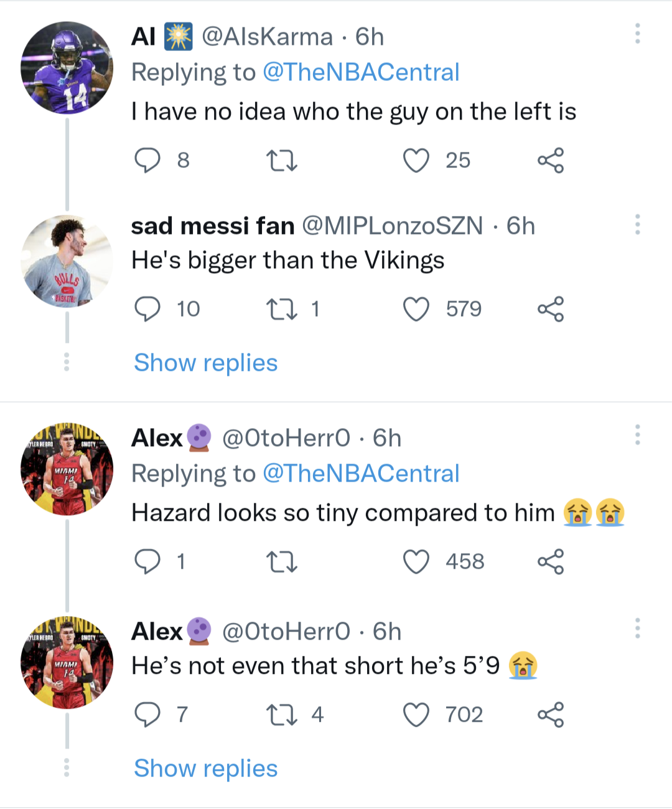Like the 'Hazard looks so tiny' tweet

tap(416, 562)
